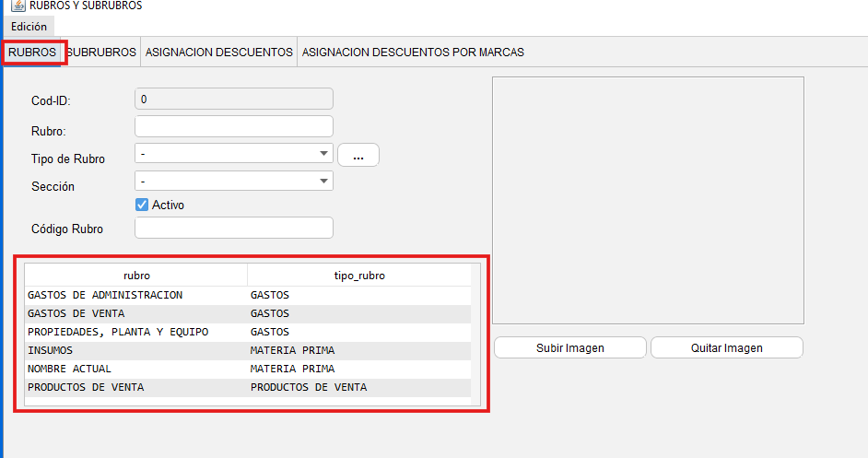This screenshot has height=458, width=868.
Task: Switch to the SUBRUBROS tab
Action: point(102,53)
